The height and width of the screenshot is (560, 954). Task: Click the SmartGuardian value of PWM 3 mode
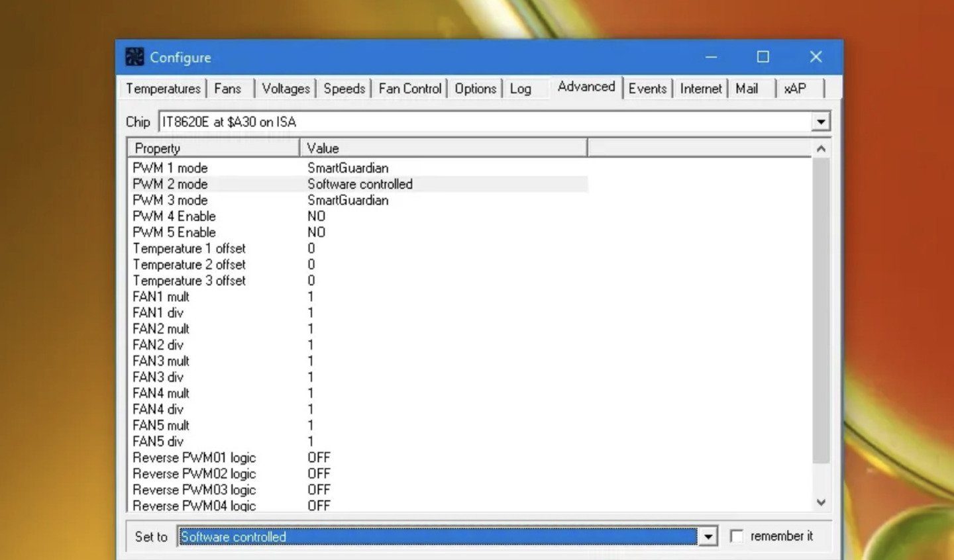[348, 200]
